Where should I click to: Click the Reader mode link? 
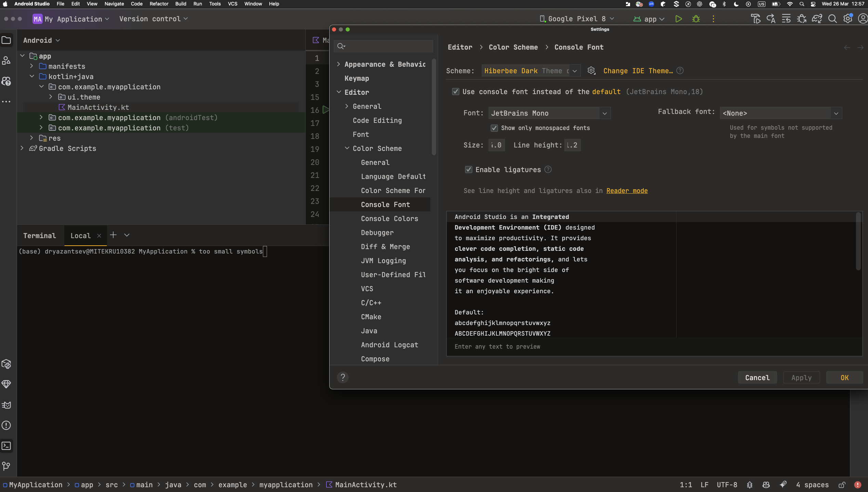(x=627, y=191)
